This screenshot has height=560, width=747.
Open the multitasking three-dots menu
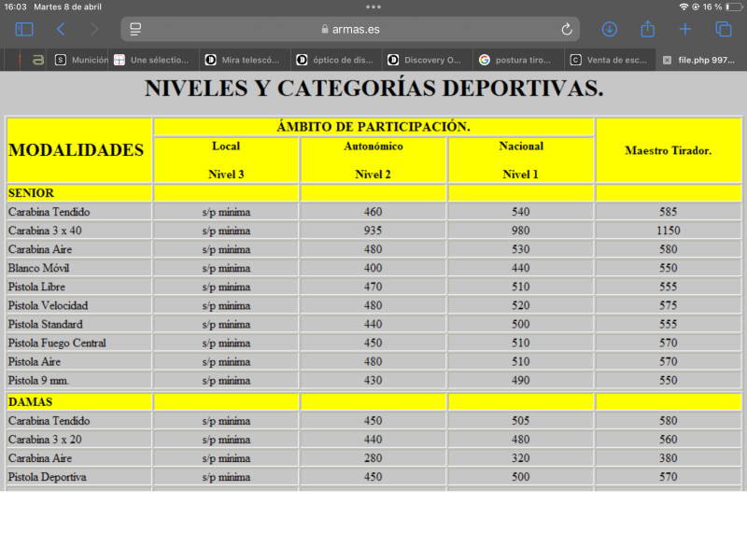(373, 7)
